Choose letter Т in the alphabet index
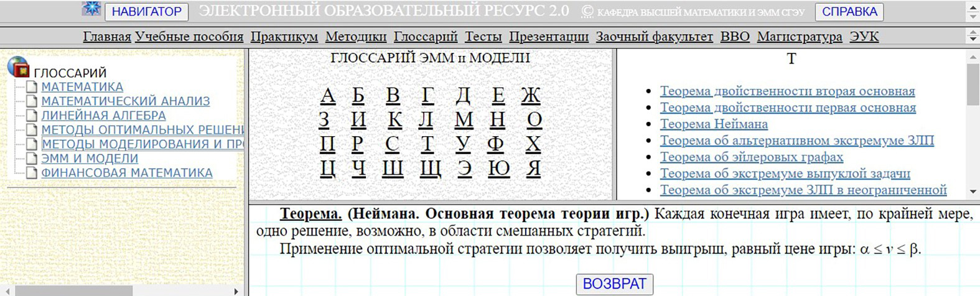This screenshot has height=296, width=980. [427, 144]
